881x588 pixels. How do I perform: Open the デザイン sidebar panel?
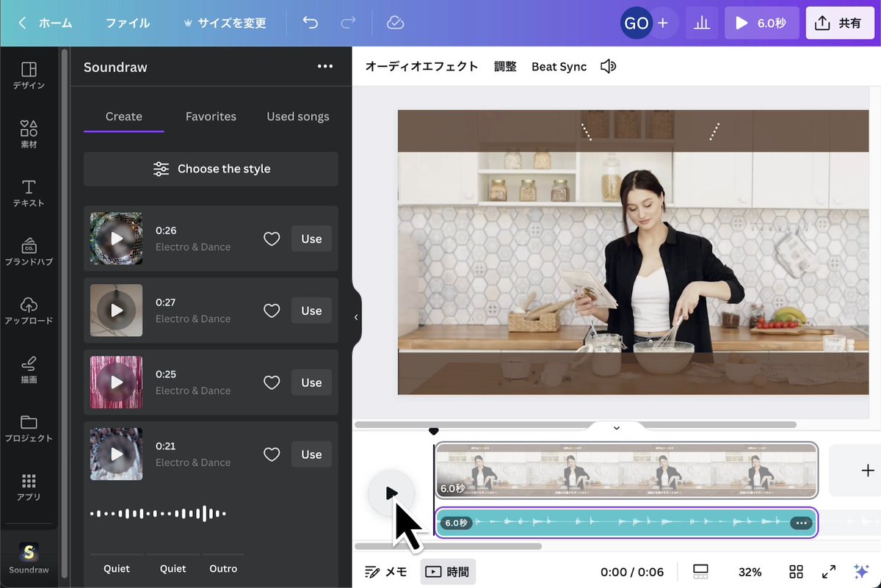point(29,76)
